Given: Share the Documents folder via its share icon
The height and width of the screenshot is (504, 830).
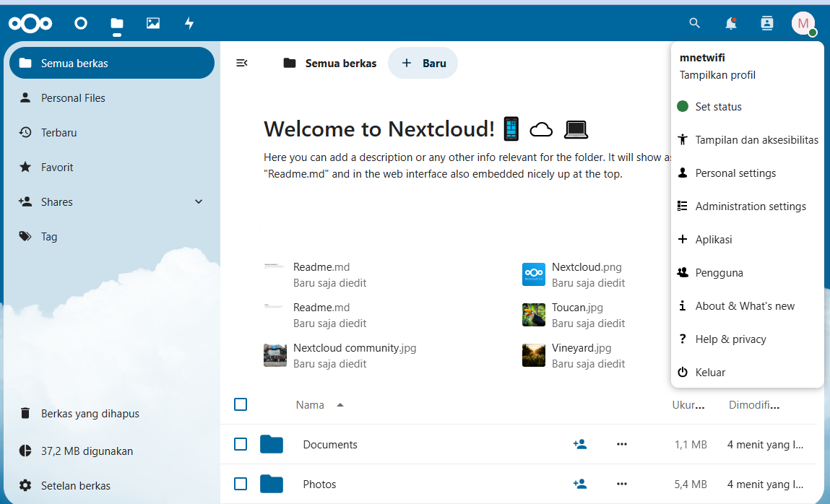Looking at the screenshot, I should pos(580,444).
